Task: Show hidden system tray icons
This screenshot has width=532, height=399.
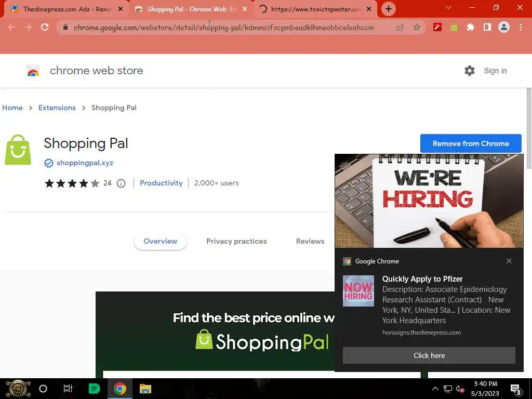Action: click(x=435, y=389)
